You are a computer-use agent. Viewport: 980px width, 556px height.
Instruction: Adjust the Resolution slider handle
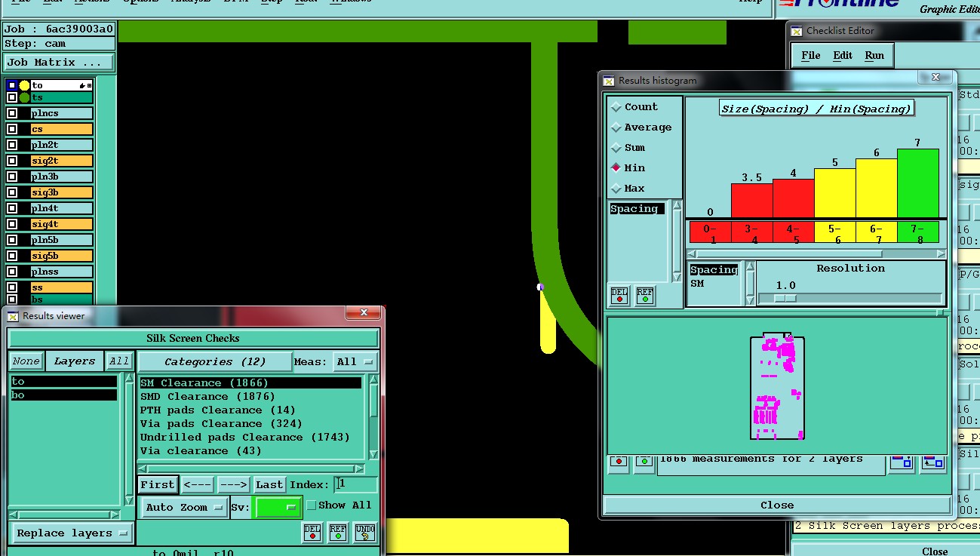pos(786,298)
